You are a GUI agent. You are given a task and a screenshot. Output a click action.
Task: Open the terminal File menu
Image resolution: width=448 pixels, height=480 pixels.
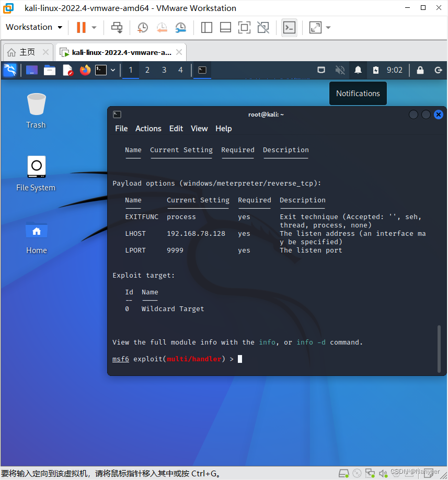121,129
